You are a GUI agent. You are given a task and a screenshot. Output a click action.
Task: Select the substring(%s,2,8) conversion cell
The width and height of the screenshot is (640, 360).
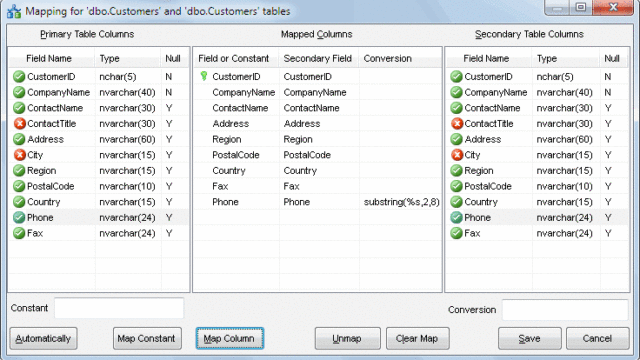point(401,202)
